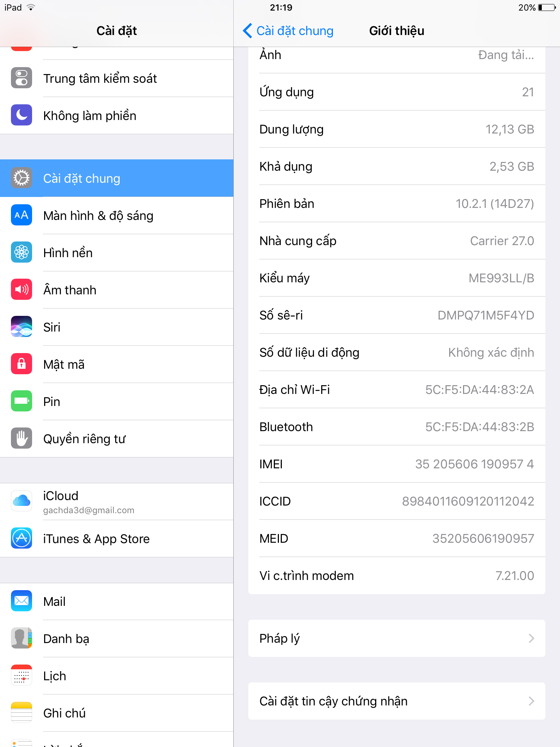Viewport: 560px width, 747px height.
Task: Tap the Mật mã lock icon
Action: (22, 364)
